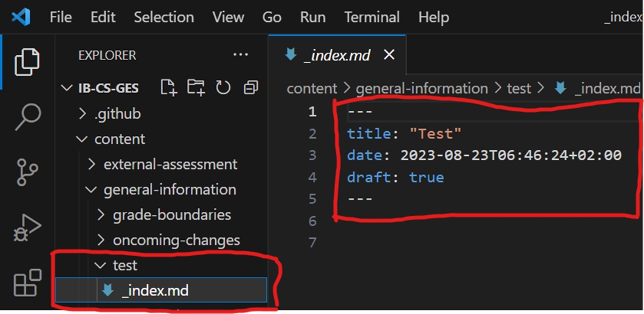Image resolution: width=644 pixels, height=314 pixels.
Task: Open the File menu
Action: (x=61, y=17)
